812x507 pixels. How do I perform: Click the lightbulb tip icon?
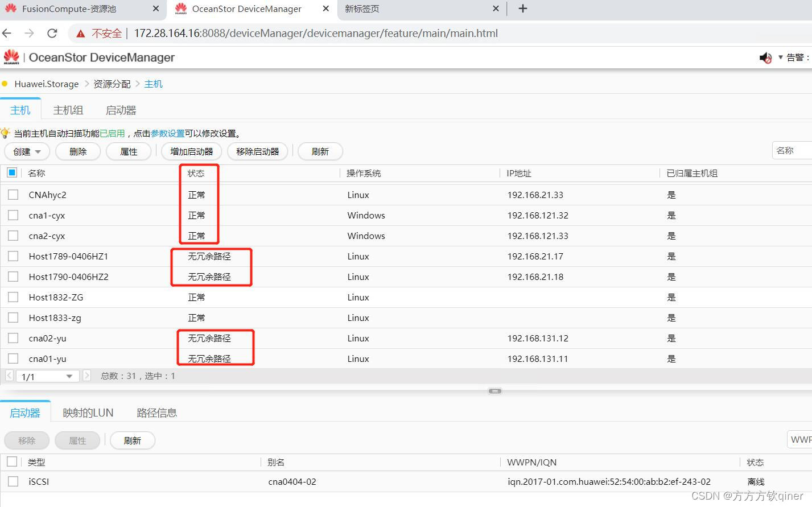6,133
